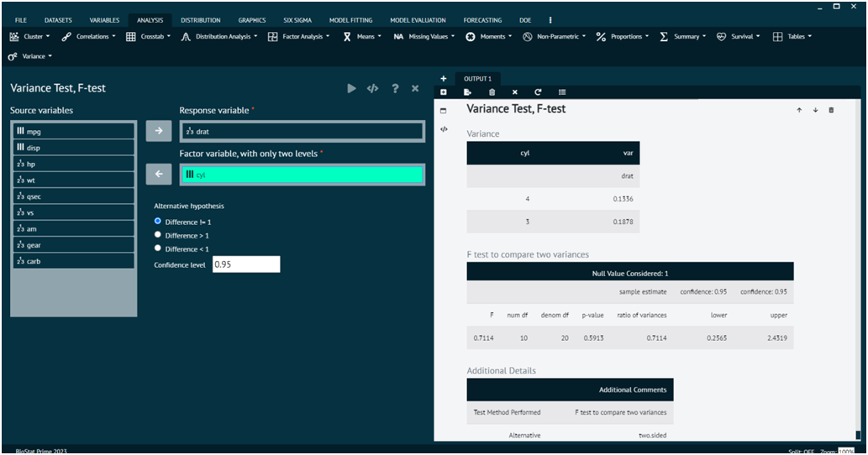The height and width of the screenshot is (455, 868).
Task: Add a new output tab with plus icon
Action: click(444, 79)
